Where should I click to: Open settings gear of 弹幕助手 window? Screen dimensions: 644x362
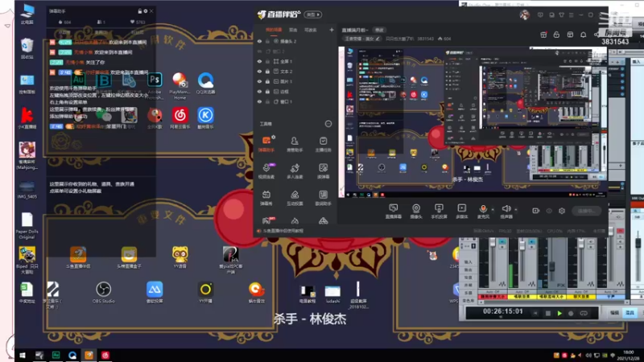[x=146, y=11]
